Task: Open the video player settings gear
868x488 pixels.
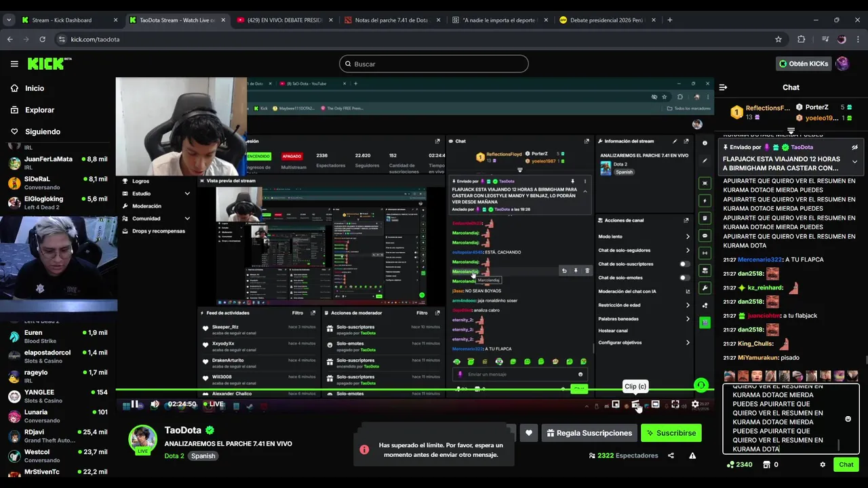Action: (x=695, y=405)
